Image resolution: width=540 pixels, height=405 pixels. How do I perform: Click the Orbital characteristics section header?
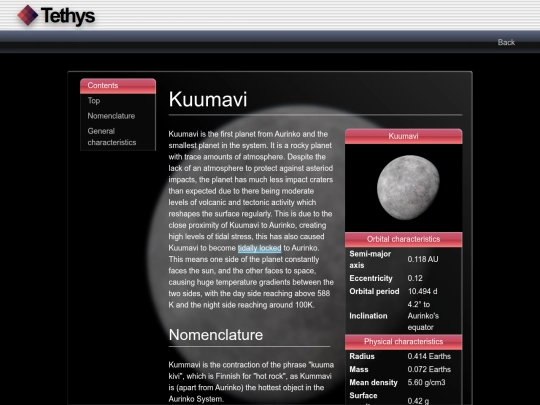point(403,239)
